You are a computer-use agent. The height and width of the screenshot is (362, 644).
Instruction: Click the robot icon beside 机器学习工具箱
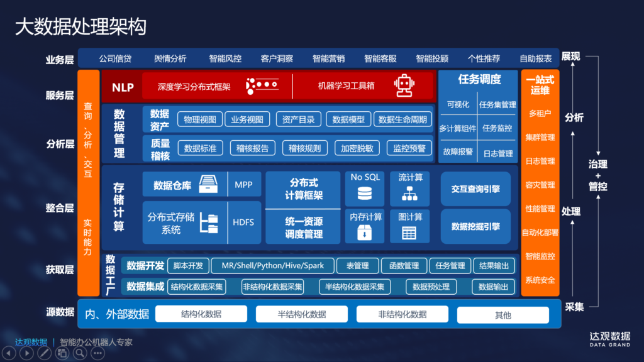(x=403, y=86)
